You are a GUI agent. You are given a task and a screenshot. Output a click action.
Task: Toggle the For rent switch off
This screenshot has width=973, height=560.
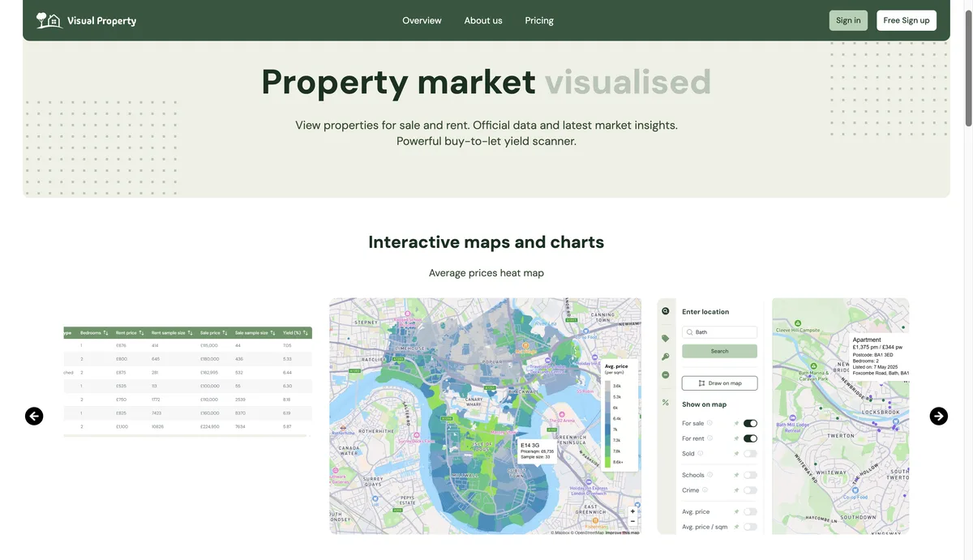pyautogui.click(x=750, y=438)
